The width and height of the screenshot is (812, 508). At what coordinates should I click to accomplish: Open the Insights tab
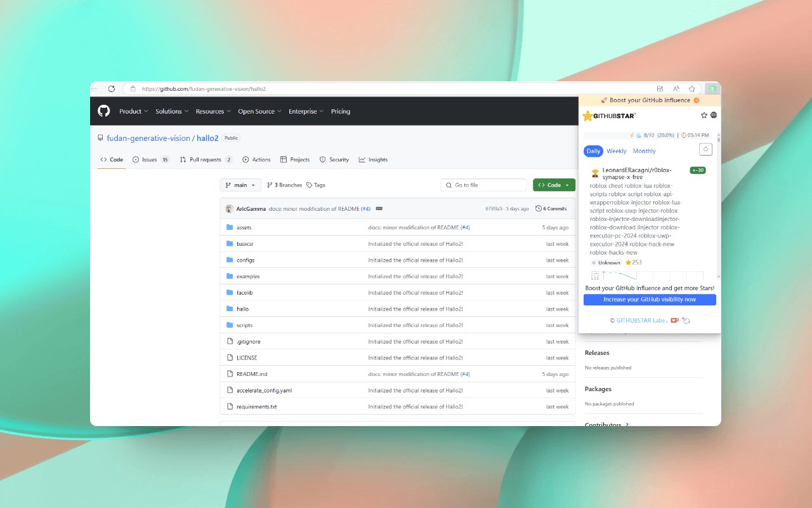(x=373, y=159)
